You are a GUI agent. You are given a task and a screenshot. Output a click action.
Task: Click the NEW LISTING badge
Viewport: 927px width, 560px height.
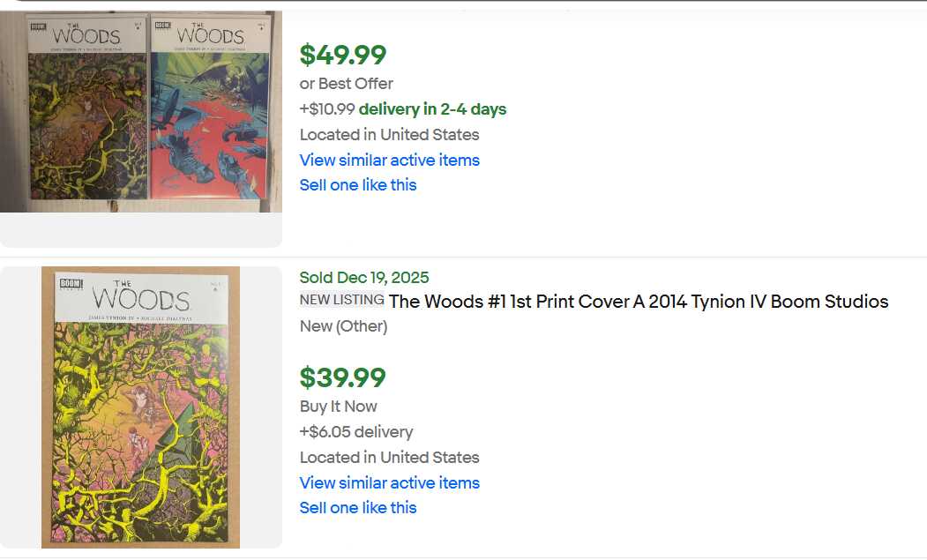click(x=341, y=300)
